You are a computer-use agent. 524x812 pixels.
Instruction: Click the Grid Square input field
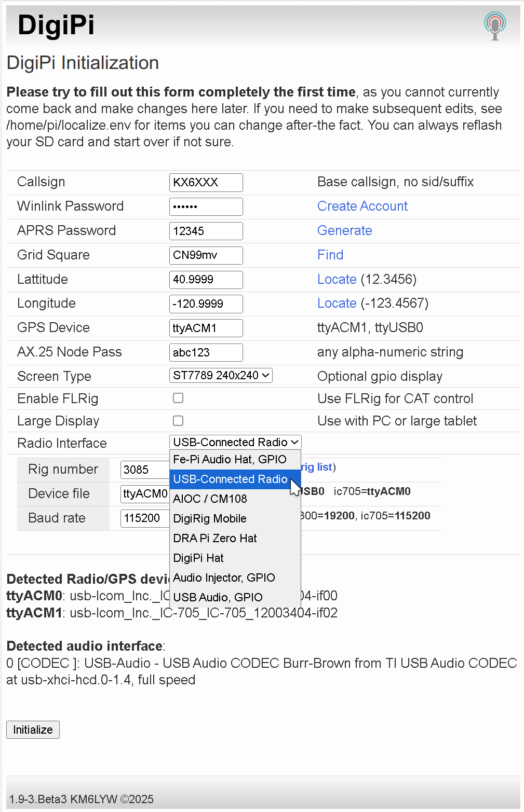click(206, 255)
